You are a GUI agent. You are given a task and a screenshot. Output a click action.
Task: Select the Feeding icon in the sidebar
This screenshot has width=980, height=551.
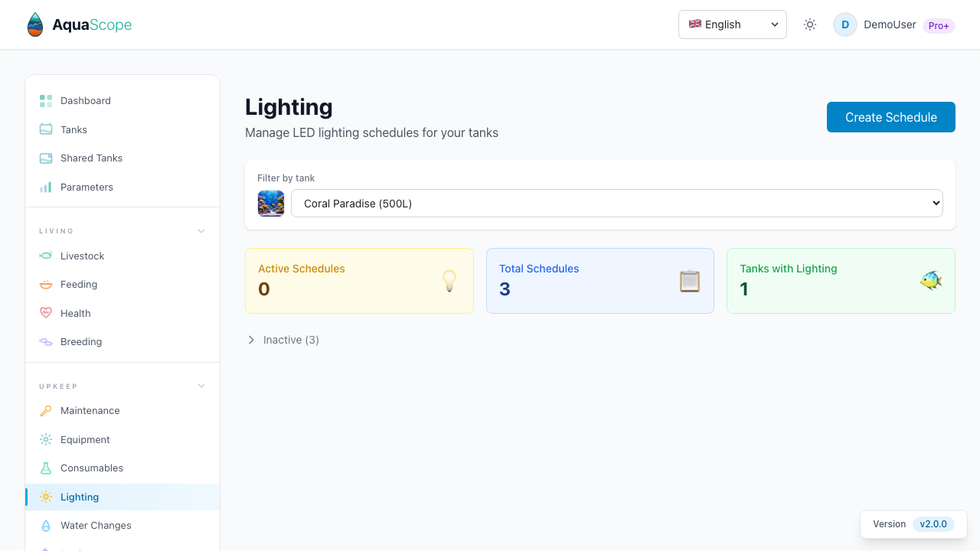click(46, 284)
